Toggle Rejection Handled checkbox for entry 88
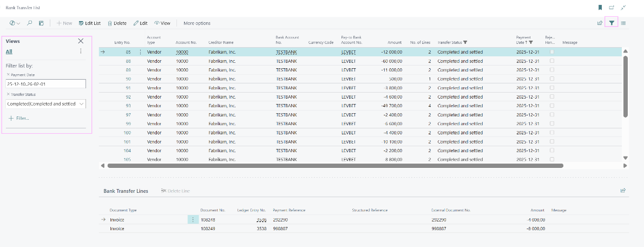Viewport: 644px width, 247px height. coord(552,61)
